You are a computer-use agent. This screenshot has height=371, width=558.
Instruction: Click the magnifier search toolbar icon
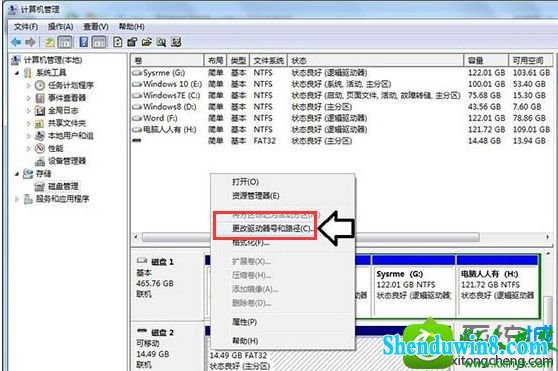(161, 42)
